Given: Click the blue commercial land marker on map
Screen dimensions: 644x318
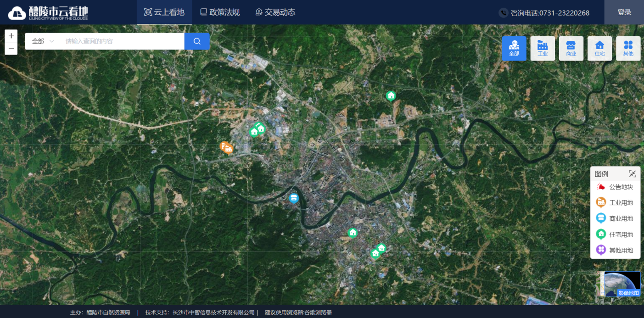Looking at the screenshot, I should click(x=294, y=198).
